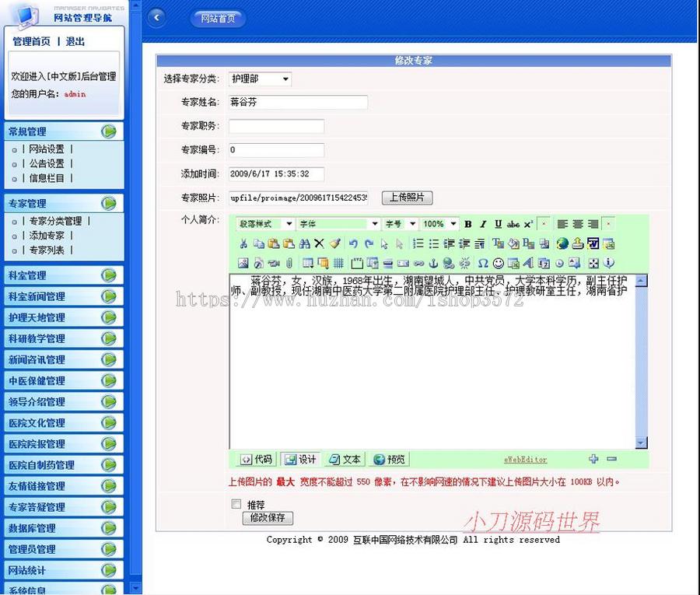Viewport: 700px width, 595px height.
Task: Copy selection in editor toolbar
Action: pos(258,243)
